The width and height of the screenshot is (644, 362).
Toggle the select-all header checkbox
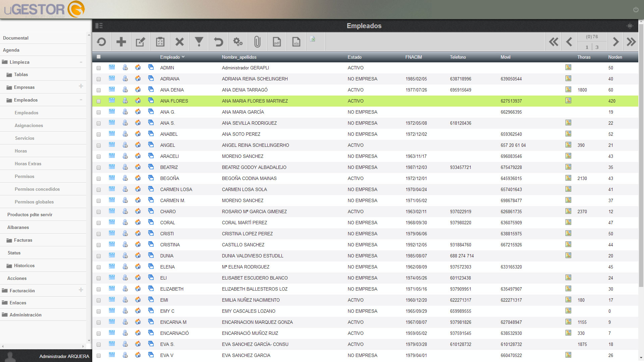[x=99, y=57]
